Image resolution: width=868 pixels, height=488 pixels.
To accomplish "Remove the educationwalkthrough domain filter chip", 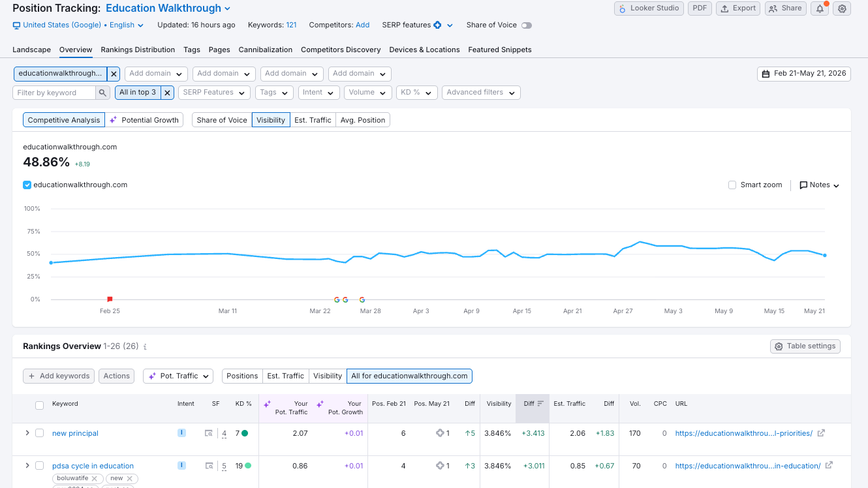I will click(x=114, y=74).
